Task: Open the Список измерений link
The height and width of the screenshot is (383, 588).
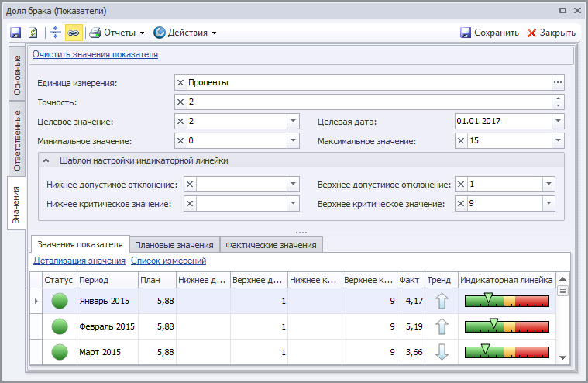Action: [x=169, y=261]
